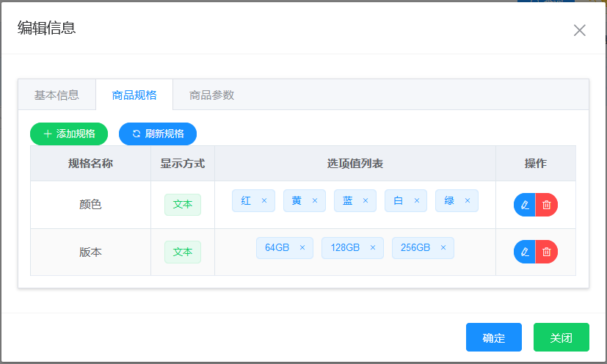
Task: Delete the 颜色 specification row
Action: coord(547,205)
